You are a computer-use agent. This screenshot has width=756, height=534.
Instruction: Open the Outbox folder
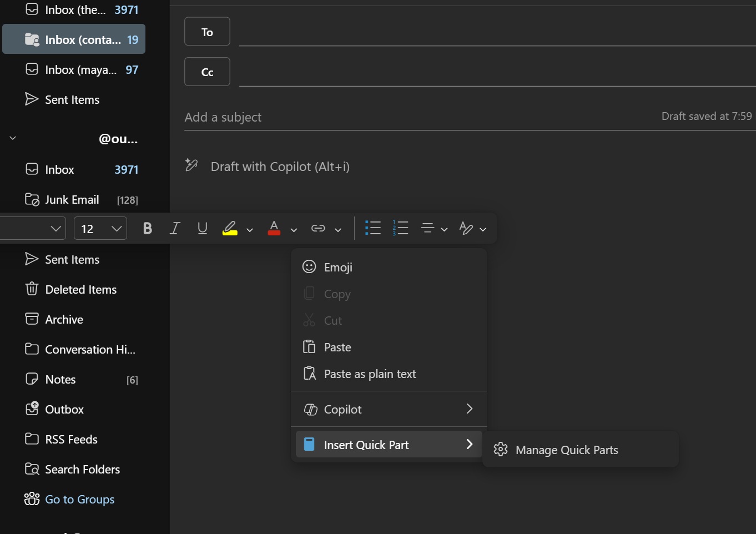pos(74,409)
